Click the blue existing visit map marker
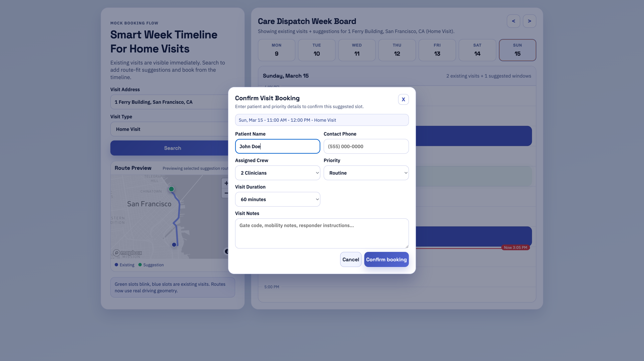Screen dimensions: 644x361 (174, 245)
